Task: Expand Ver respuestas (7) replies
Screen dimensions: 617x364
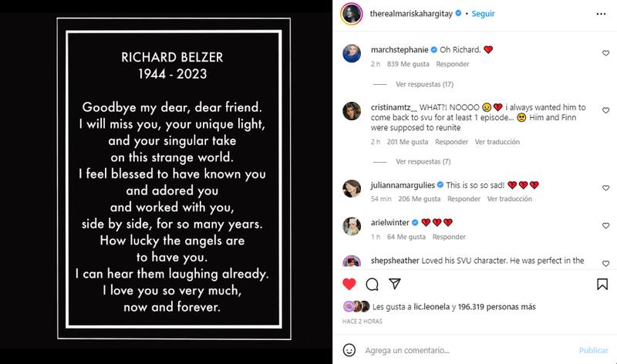Action: tap(423, 162)
